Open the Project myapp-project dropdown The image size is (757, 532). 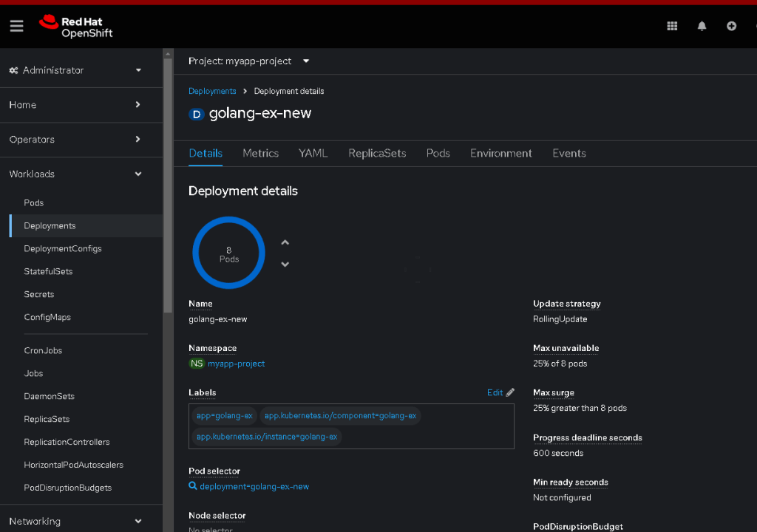pos(248,61)
